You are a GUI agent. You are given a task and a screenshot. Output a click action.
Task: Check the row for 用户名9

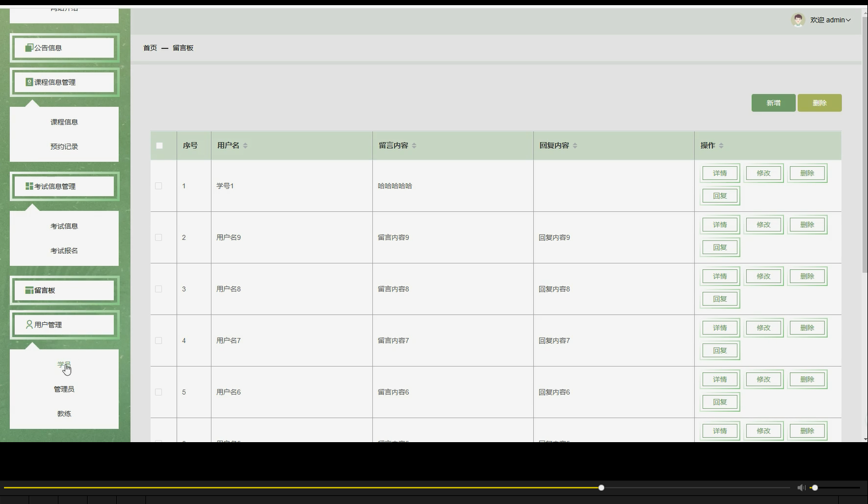coord(159,237)
